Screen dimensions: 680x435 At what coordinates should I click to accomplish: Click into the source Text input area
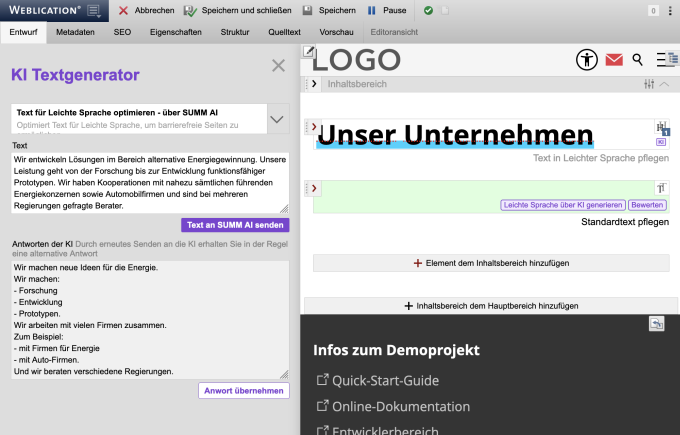click(x=150, y=183)
